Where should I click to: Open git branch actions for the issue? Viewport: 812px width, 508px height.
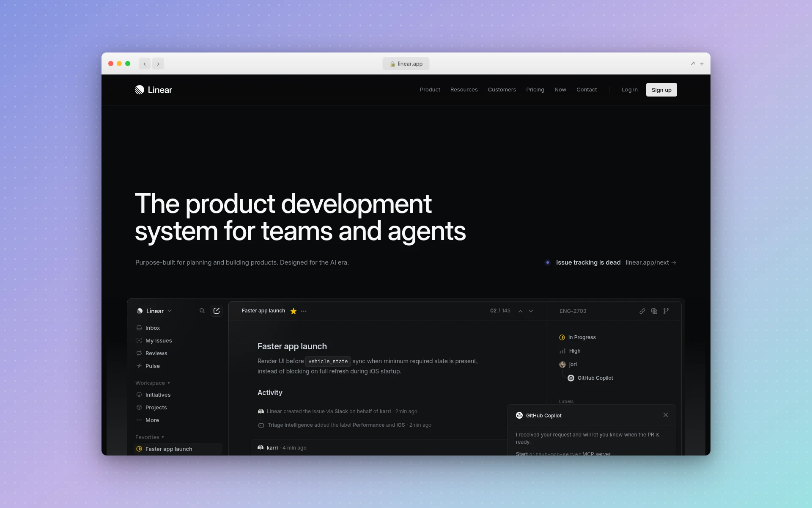(x=666, y=311)
